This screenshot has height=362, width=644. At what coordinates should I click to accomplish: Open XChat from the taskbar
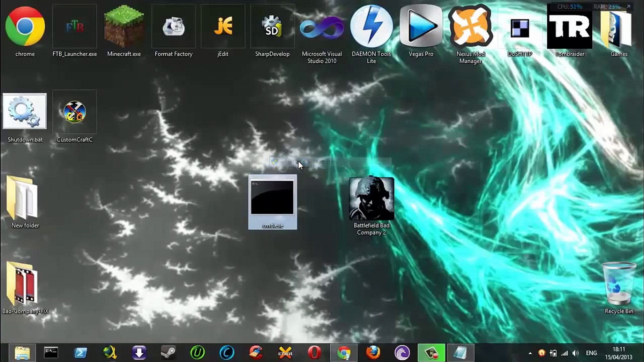tap(285, 353)
